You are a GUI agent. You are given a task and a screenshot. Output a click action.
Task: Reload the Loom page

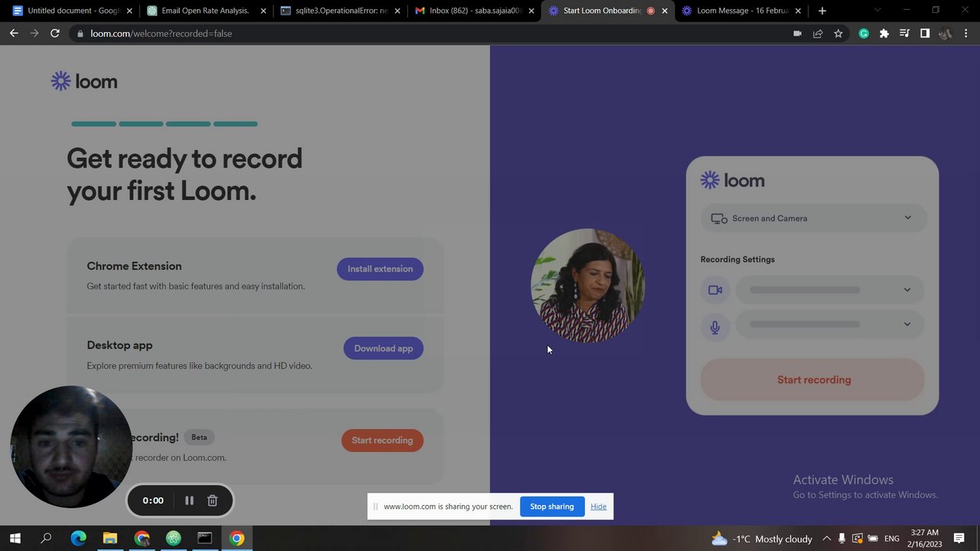click(55, 34)
